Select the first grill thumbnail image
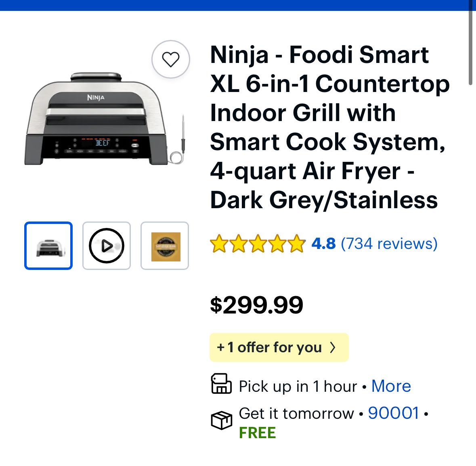 (x=48, y=246)
